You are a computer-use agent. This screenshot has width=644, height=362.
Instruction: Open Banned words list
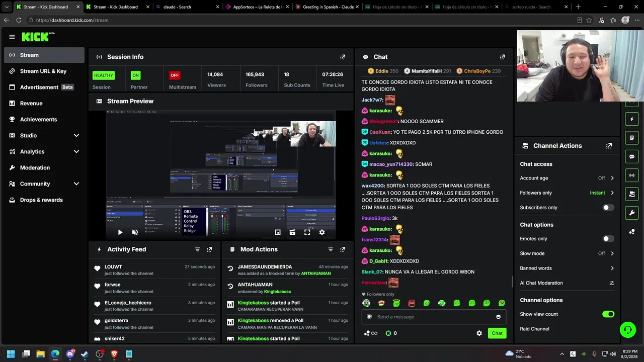tap(567, 268)
